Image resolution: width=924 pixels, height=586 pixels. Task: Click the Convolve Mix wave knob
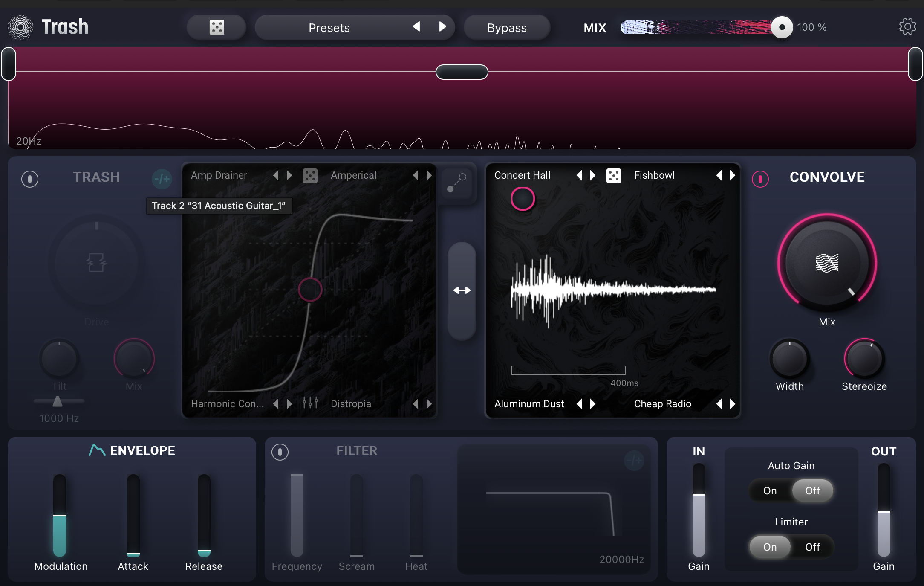point(827,263)
